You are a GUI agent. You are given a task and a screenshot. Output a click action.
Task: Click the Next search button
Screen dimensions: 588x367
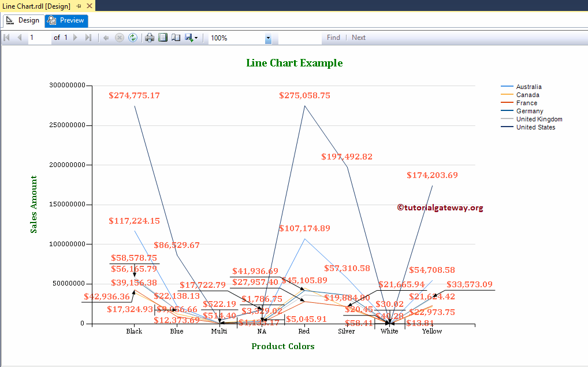(x=358, y=38)
